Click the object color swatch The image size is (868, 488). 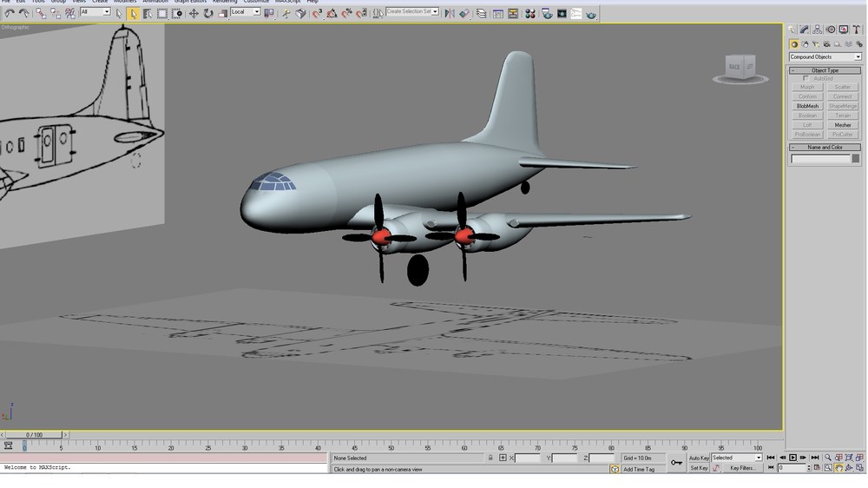click(855, 158)
